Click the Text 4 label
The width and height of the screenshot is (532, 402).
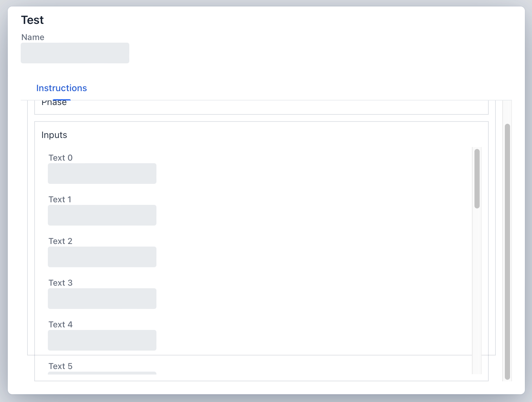[x=60, y=324]
